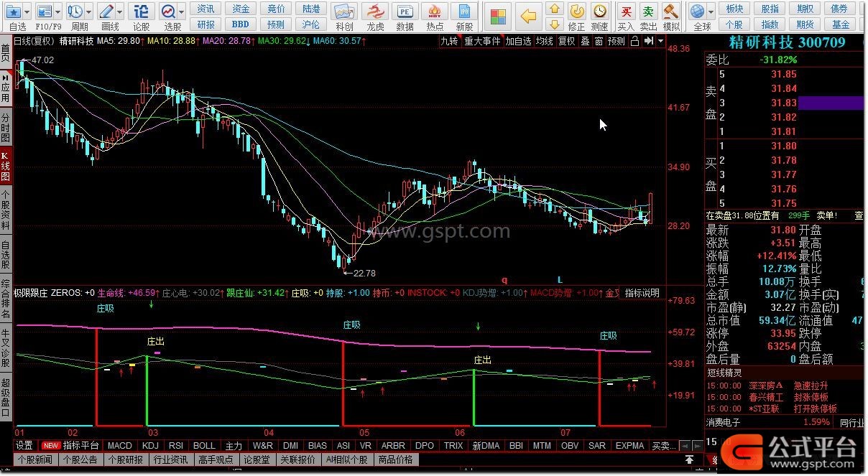Open the 测速 speed test clock icon
Screen dimensions: 868x476
(x=599, y=11)
